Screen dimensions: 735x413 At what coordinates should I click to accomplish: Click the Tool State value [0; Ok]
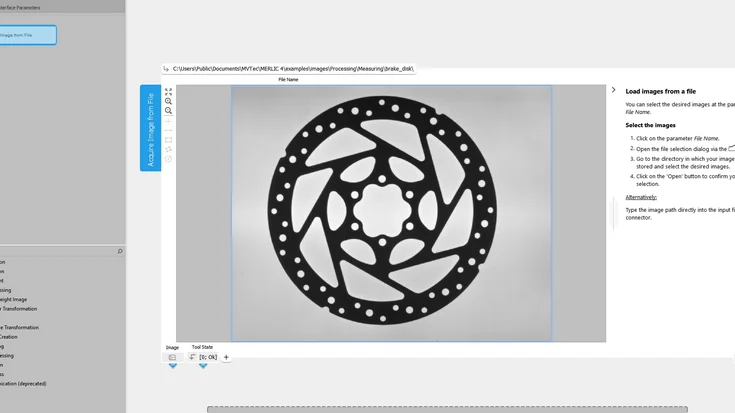point(208,357)
